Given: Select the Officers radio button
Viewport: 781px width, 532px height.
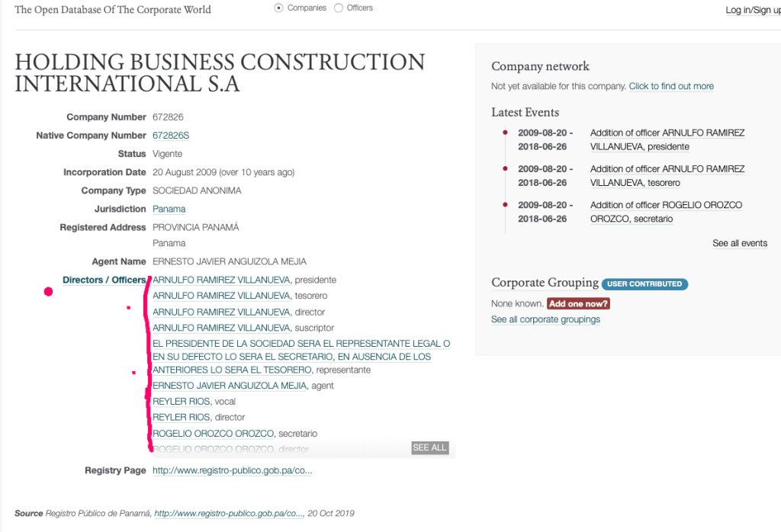Looking at the screenshot, I should click(x=339, y=8).
